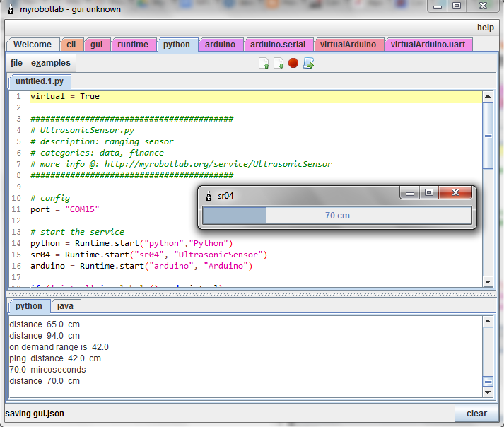Select the python service tab
The width and height of the screenshot is (504, 427).
click(x=177, y=45)
